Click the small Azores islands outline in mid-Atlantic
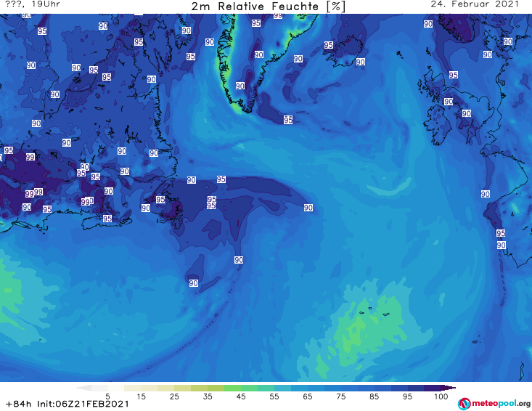 pos(375,312)
